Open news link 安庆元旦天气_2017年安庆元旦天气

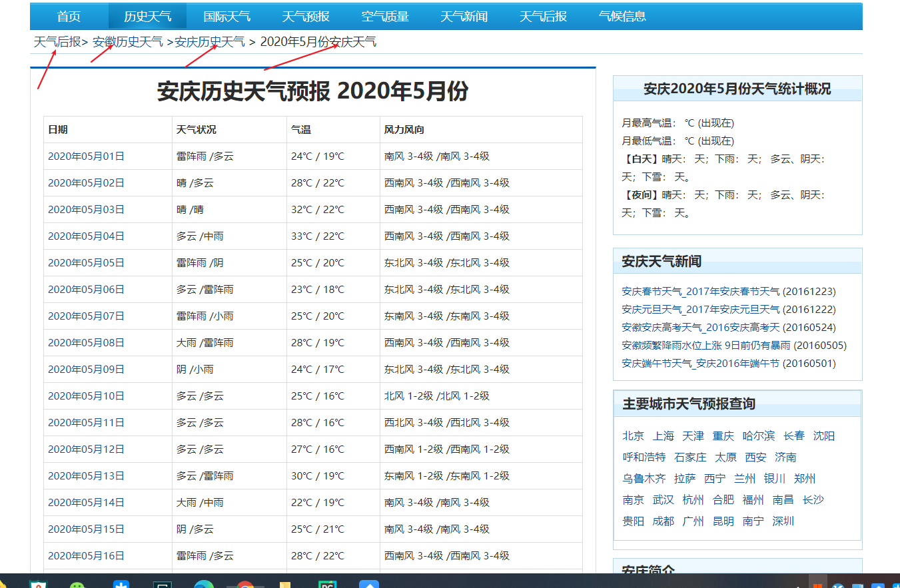point(701,310)
